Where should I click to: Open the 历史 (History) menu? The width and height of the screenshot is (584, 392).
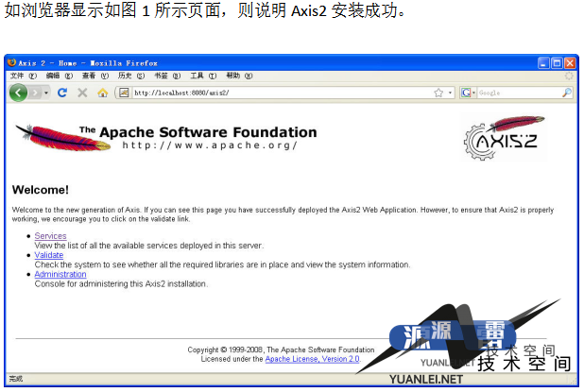tap(131, 76)
